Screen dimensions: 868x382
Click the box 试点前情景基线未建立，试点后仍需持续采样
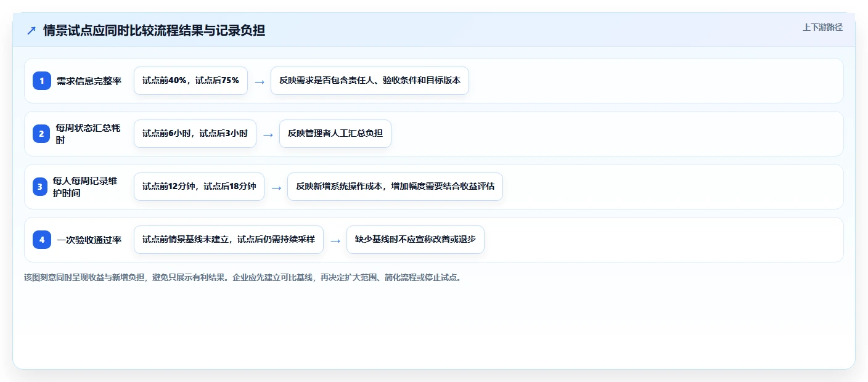229,240
